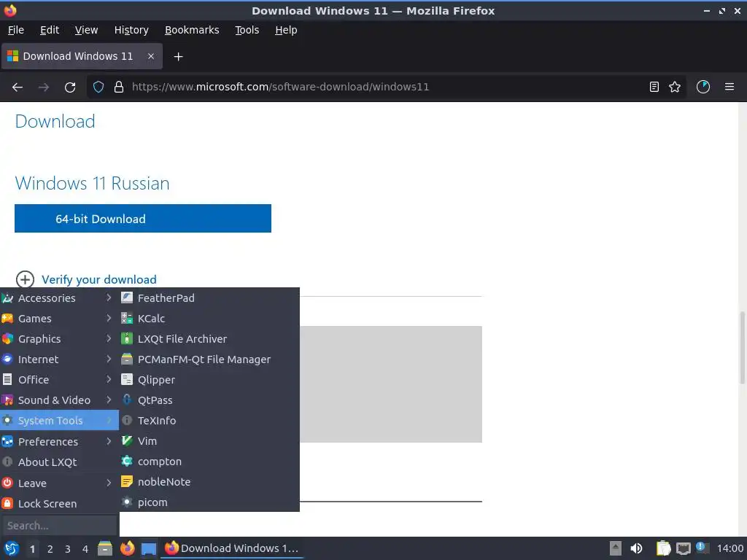Launch QtPass password manager
Screen dimensions: 747x560
pos(209,400)
